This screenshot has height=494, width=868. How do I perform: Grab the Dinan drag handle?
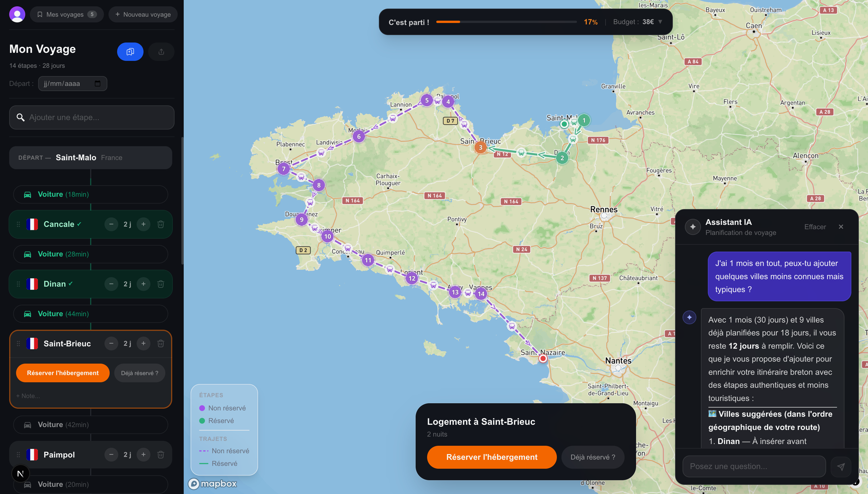18,284
